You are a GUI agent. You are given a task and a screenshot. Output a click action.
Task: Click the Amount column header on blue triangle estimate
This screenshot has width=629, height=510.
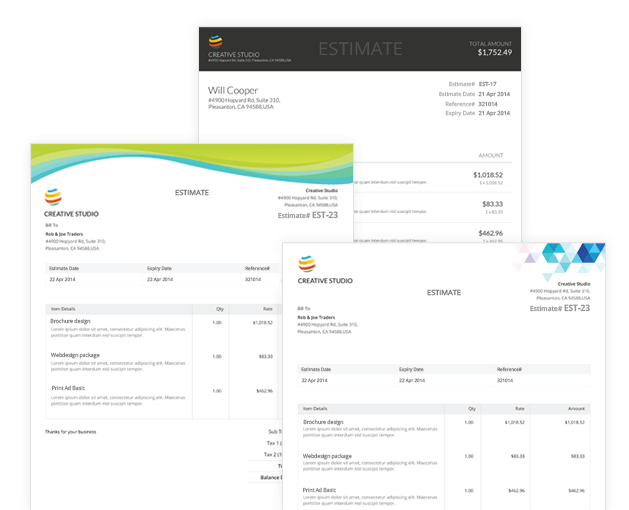tap(576, 408)
